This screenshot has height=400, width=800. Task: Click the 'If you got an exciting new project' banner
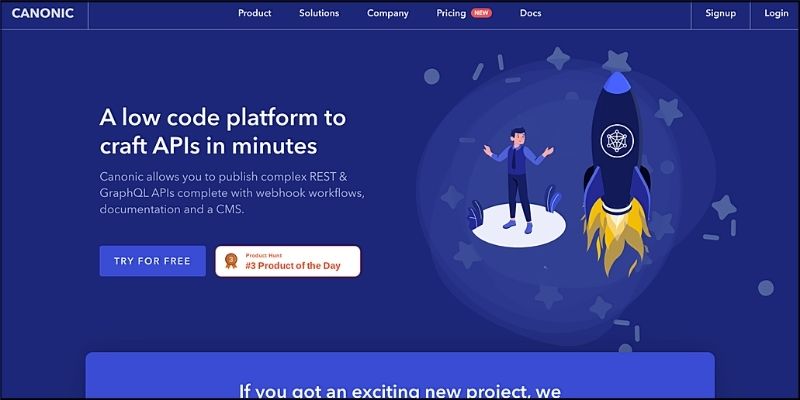[x=400, y=375]
